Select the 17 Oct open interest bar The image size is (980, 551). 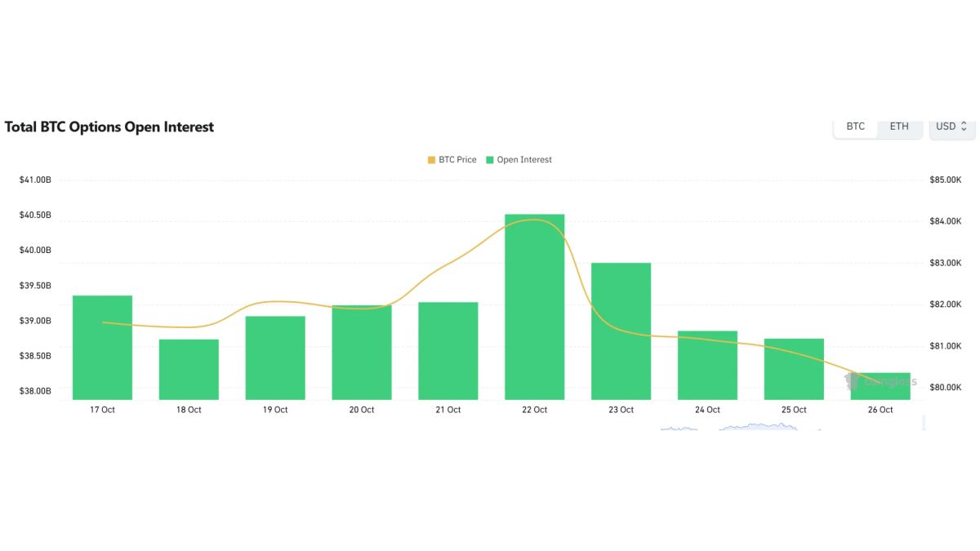click(102, 347)
